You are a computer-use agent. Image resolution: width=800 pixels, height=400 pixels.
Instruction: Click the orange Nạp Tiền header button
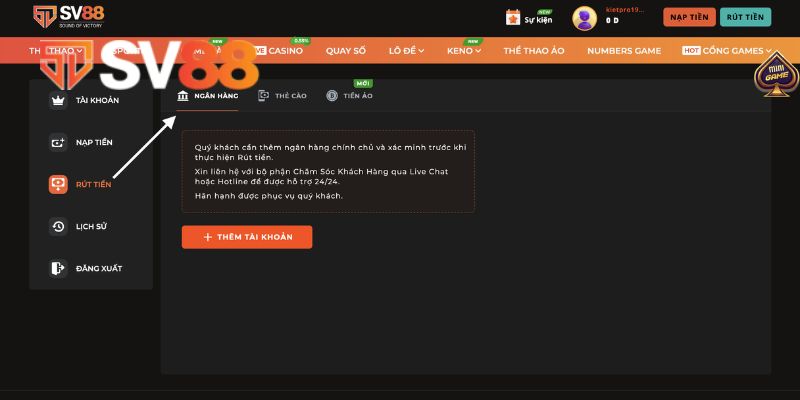(689, 17)
